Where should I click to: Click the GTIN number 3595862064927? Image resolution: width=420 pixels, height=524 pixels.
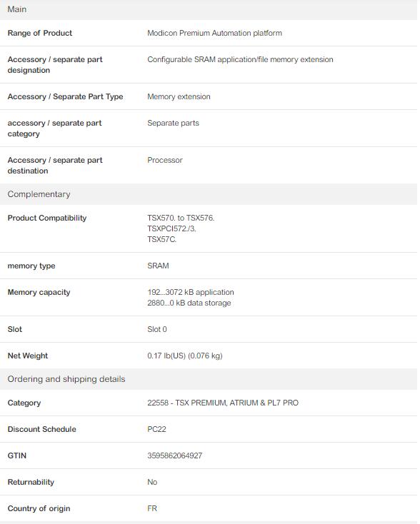point(174,455)
